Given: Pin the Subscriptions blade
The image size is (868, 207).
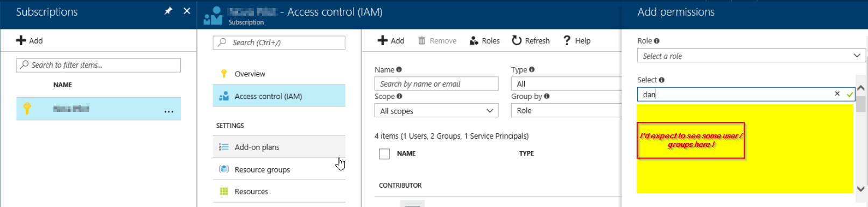Looking at the screenshot, I should click(168, 11).
